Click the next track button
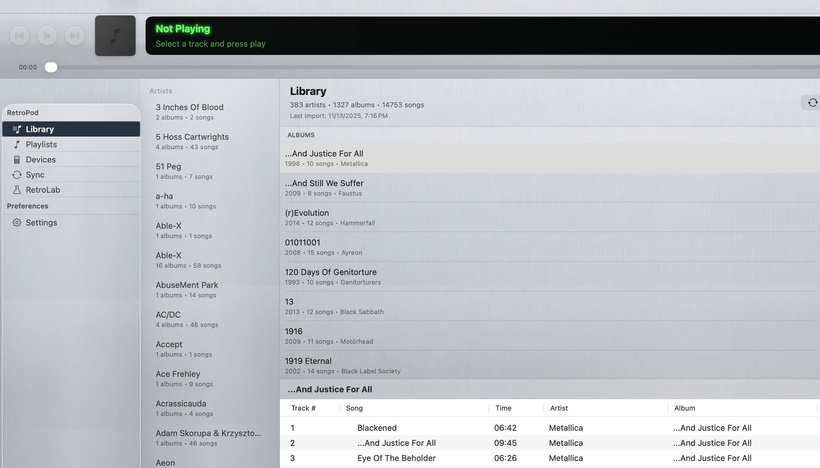The height and width of the screenshot is (468, 820). [x=74, y=36]
